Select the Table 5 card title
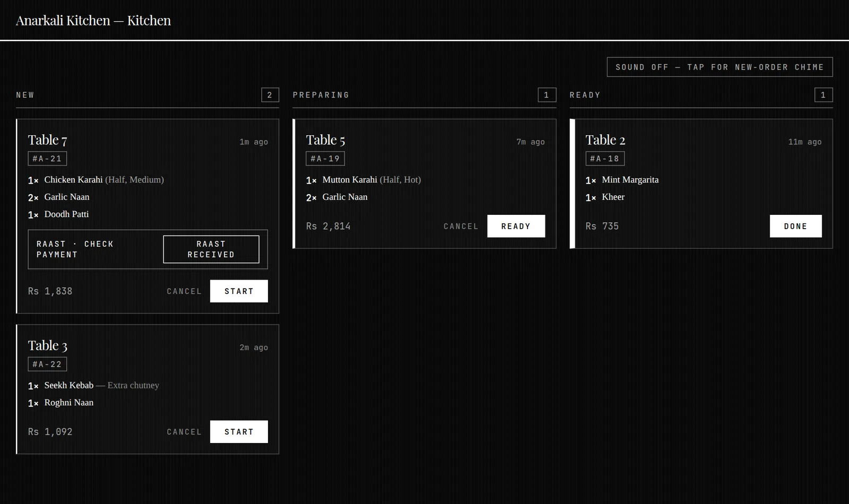Screen dimensions: 849x504 click(325, 140)
